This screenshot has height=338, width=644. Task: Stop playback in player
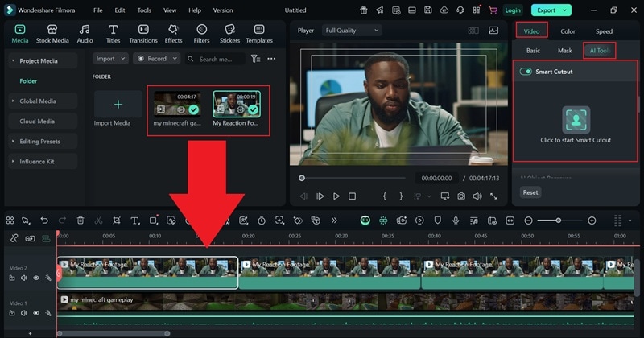pos(352,196)
